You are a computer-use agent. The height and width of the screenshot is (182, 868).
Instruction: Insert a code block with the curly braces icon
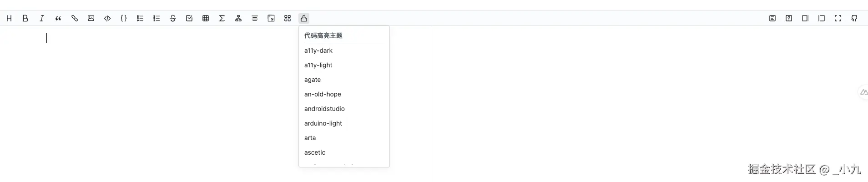(x=124, y=18)
